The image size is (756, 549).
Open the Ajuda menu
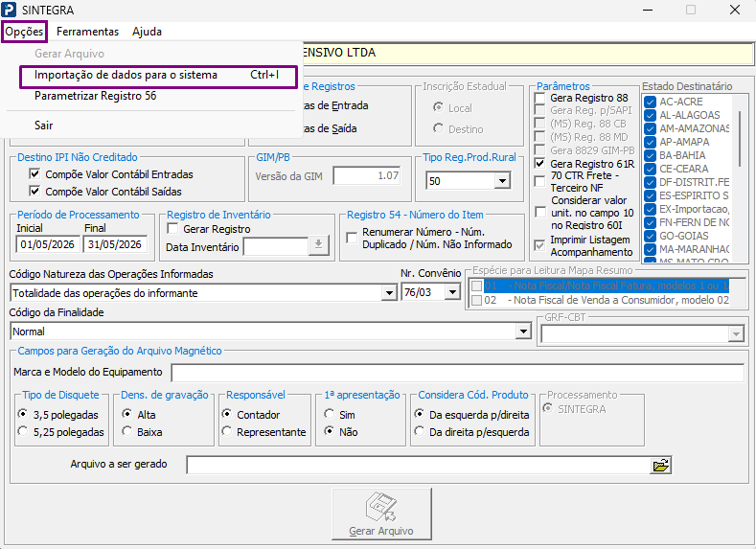click(147, 32)
